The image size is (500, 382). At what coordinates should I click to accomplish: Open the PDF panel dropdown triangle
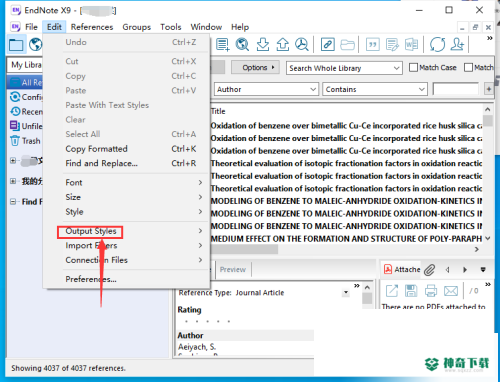483,269
